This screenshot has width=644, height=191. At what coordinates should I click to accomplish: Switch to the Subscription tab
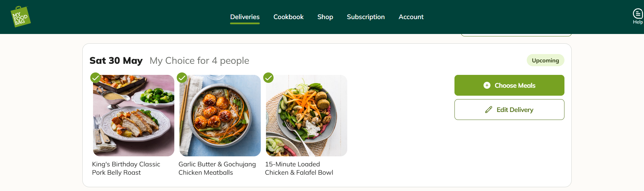366,17
